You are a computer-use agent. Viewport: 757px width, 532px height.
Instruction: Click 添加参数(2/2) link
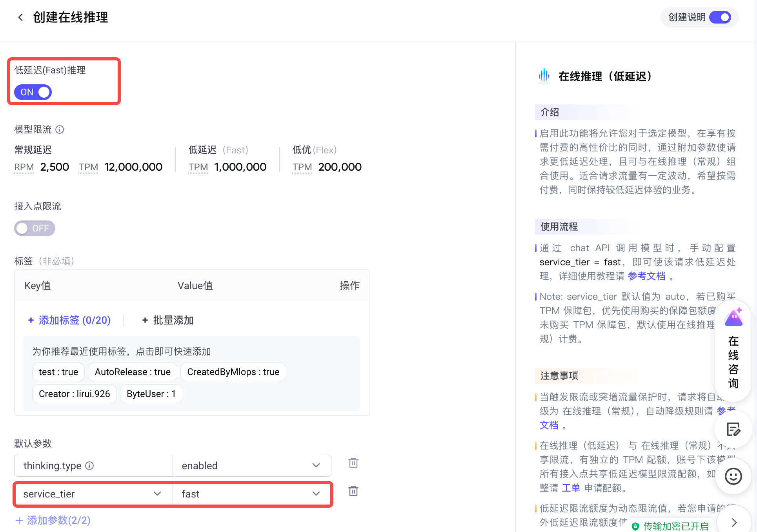53,520
